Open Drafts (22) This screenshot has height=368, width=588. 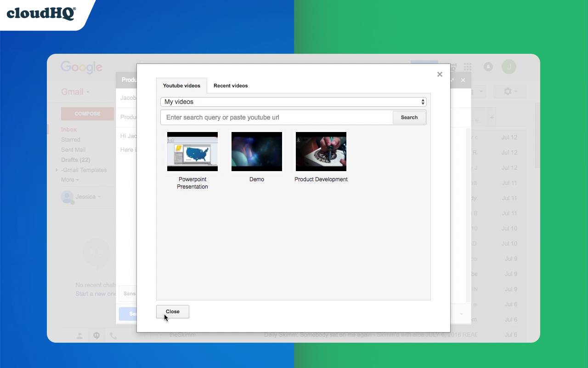(75, 160)
